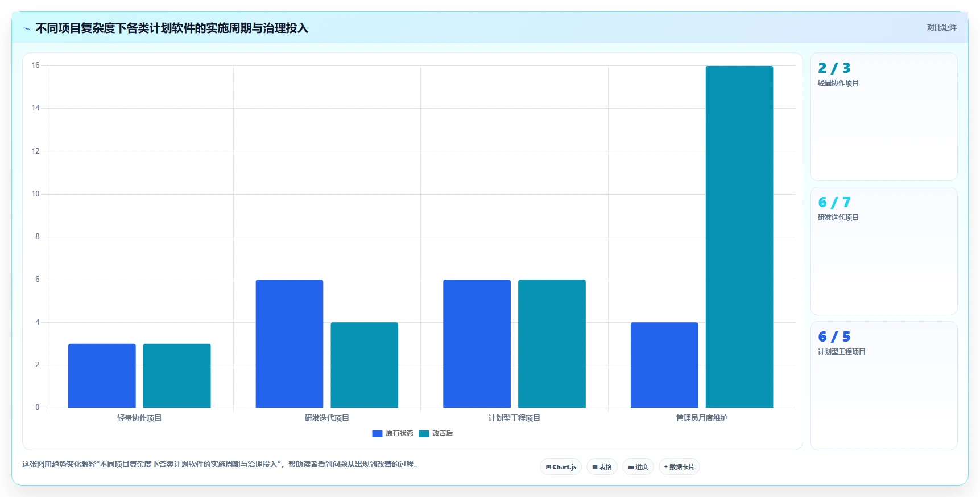Click the teal bar for 计划型工程项目
This screenshot has height=497, width=980.
click(552, 343)
